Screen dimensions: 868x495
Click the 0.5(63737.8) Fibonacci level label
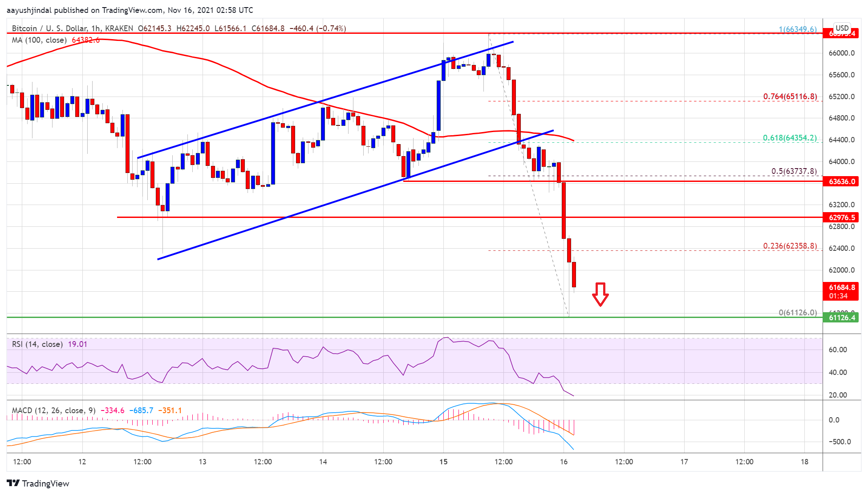click(794, 171)
